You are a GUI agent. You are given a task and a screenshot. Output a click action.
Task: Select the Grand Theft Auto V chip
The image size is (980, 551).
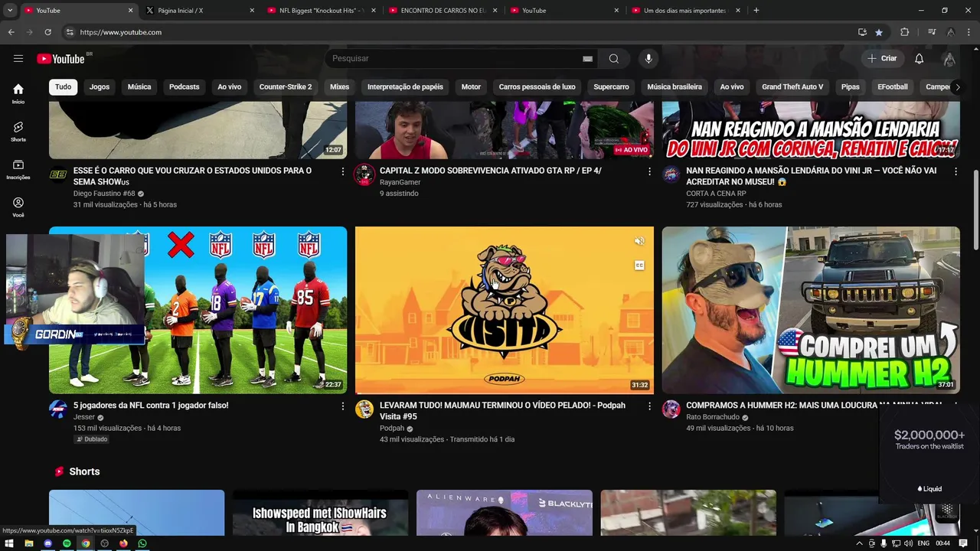(792, 86)
